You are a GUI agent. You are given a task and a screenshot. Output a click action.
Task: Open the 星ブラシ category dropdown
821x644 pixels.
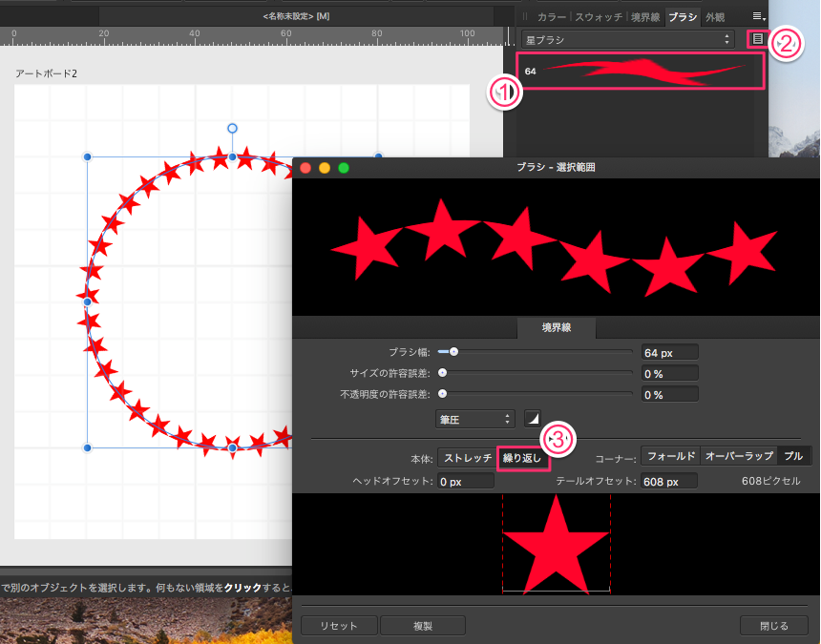[627, 40]
